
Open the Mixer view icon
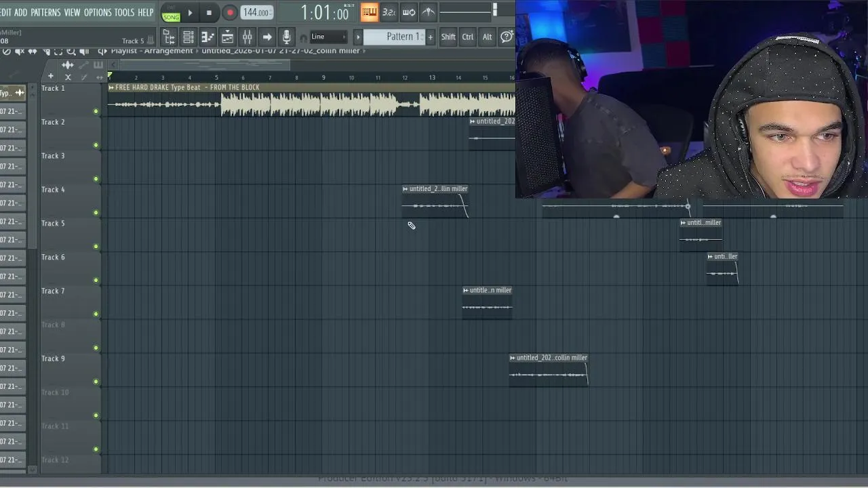tap(248, 37)
